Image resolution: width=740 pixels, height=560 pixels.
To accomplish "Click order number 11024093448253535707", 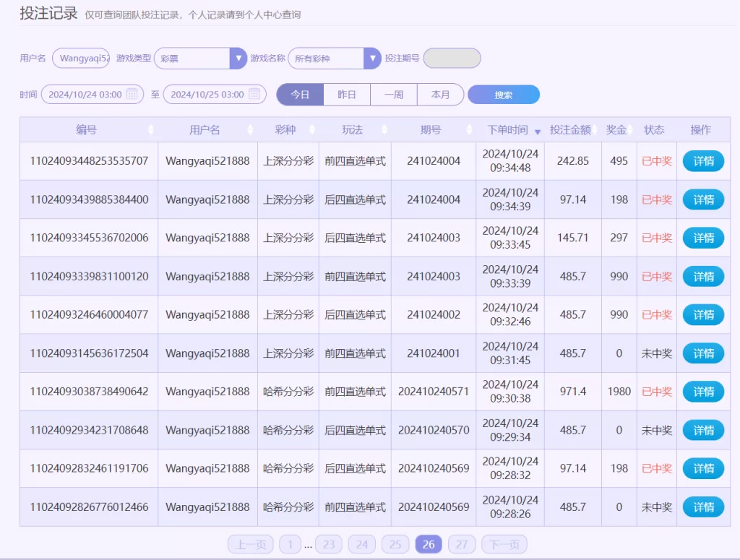I will [x=89, y=161].
